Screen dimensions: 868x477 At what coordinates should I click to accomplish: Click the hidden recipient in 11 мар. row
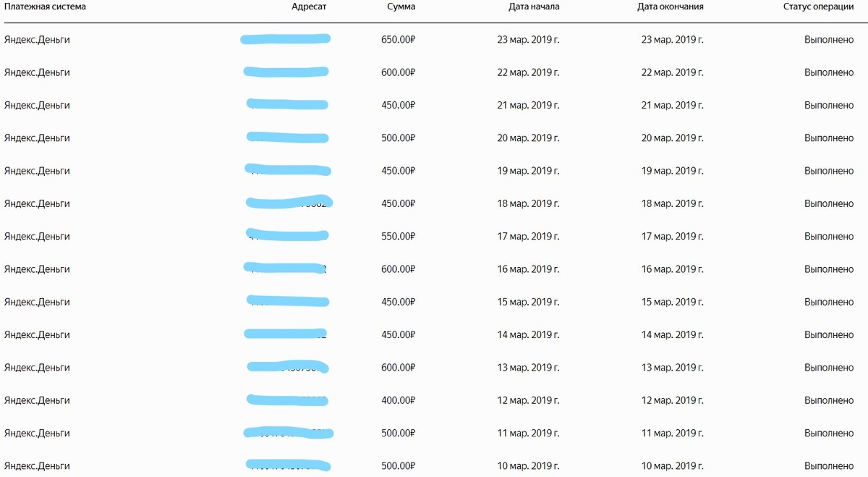tap(289, 433)
